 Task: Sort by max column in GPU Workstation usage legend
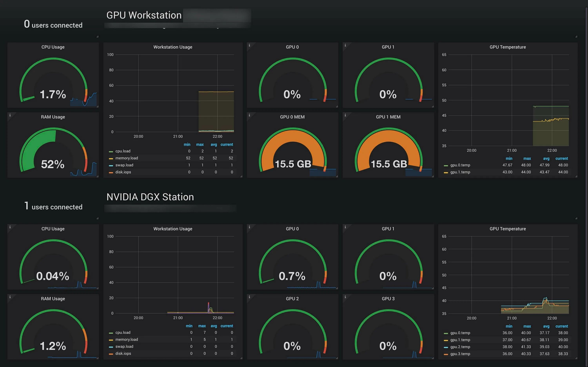[200, 144]
